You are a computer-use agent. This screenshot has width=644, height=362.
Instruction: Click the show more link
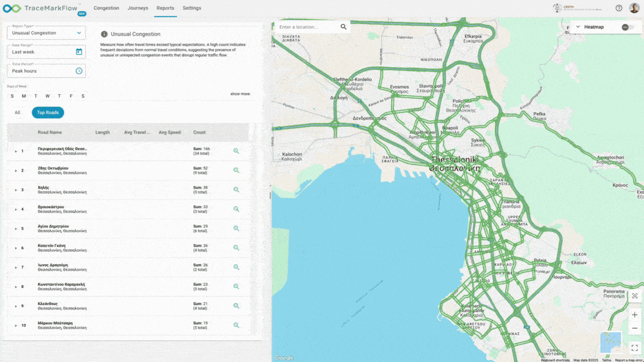pos(239,94)
